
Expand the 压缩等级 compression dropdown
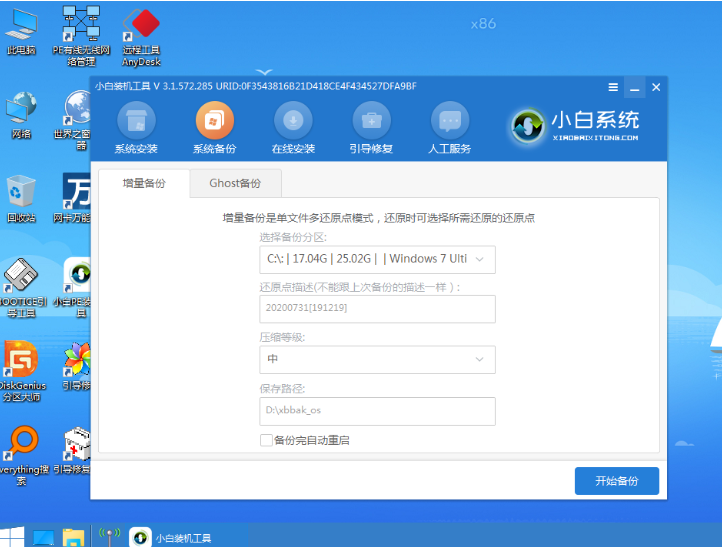click(x=377, y=359)
